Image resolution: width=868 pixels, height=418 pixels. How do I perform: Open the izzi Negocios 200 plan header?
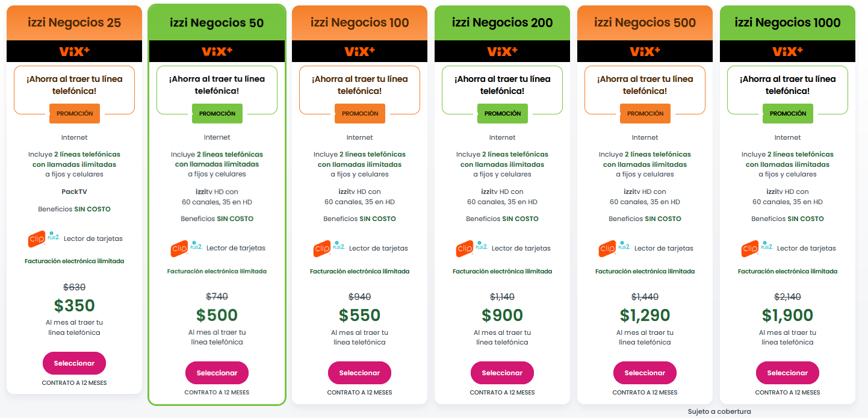[x=502, y=23]
